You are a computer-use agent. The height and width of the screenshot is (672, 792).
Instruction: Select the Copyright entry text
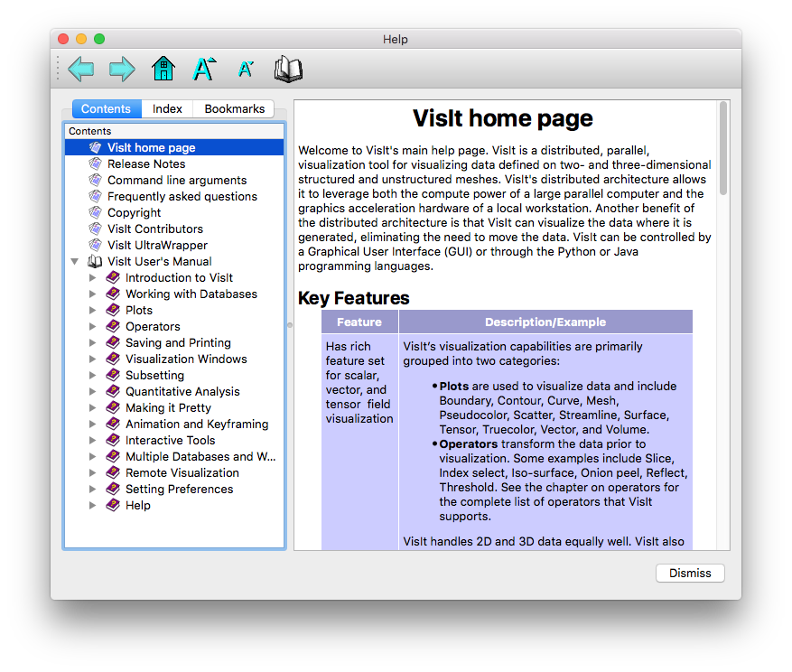pos(135,212)
